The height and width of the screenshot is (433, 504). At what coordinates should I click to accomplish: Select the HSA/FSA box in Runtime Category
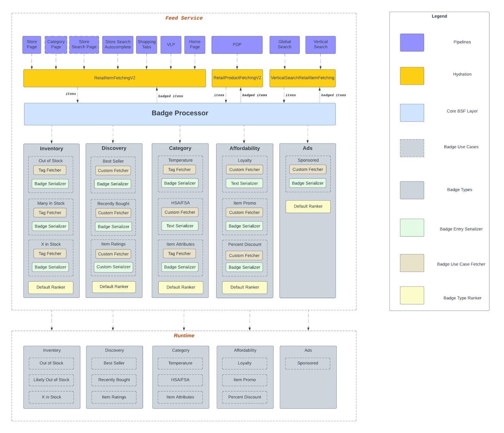point(180,380)
